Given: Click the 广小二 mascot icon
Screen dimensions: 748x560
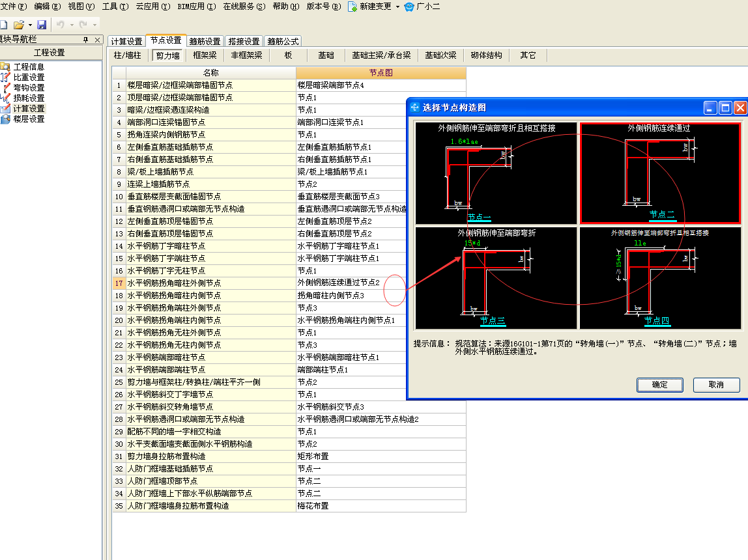Looking at the screenshot, I should 409,7.
